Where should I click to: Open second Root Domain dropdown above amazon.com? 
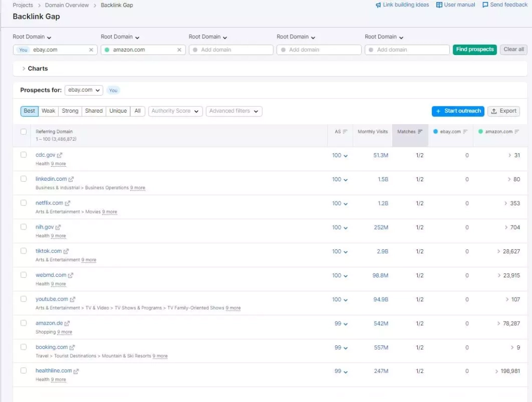click(x=120, y=37)
